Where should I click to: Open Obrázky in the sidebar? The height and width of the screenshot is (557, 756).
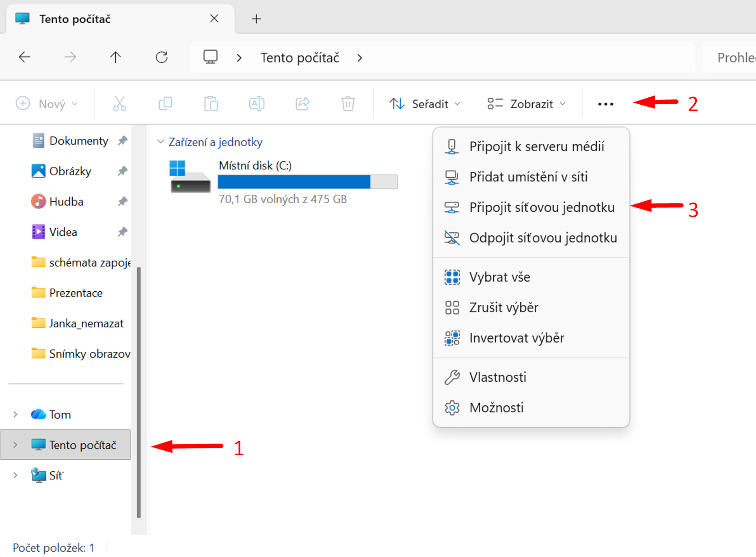(x=70, y=171)
